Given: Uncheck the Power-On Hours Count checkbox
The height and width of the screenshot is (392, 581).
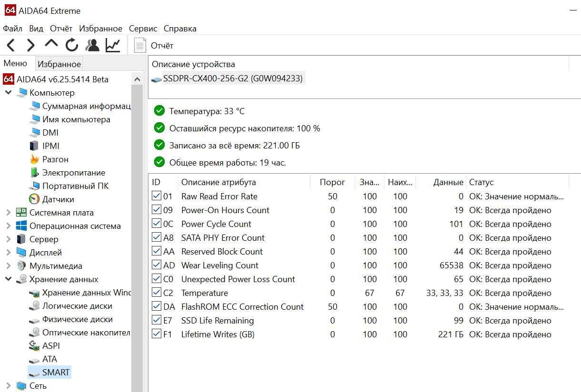Looking at the screenshot, I should [156, 210].
